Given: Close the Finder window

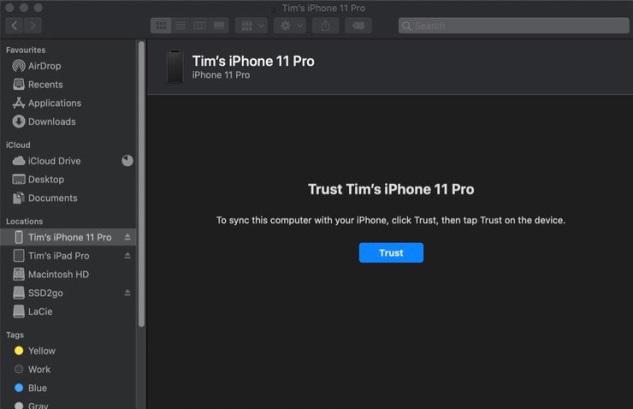Looking at the screenshot, I should point(10,8).
